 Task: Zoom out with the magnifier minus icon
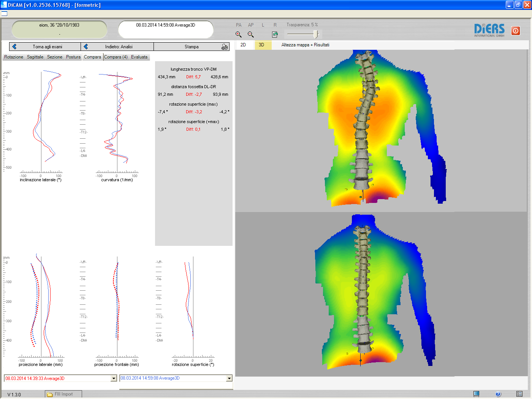pos(251,35)
